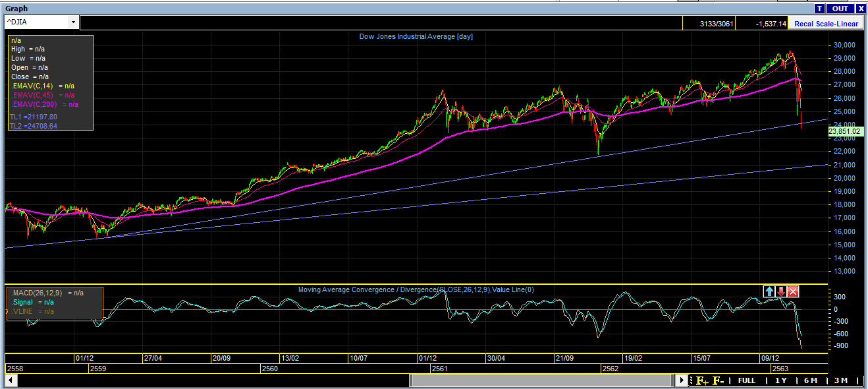The height and width of the screenshot is (389, 868).
Task: Click the 2562 year marker
Action: [x=610, y=369]
